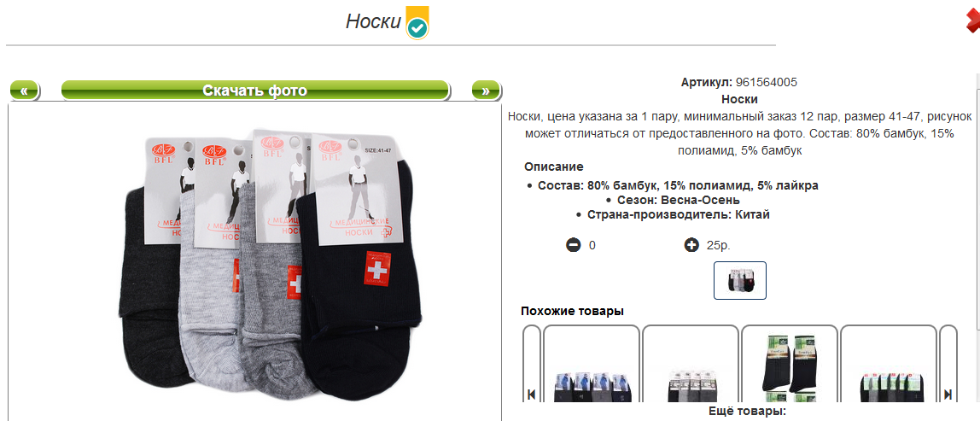This screenshot has height=421, width=980.
Task: Click the verified checkmark badge next to Носки
Action: point(417,23)
